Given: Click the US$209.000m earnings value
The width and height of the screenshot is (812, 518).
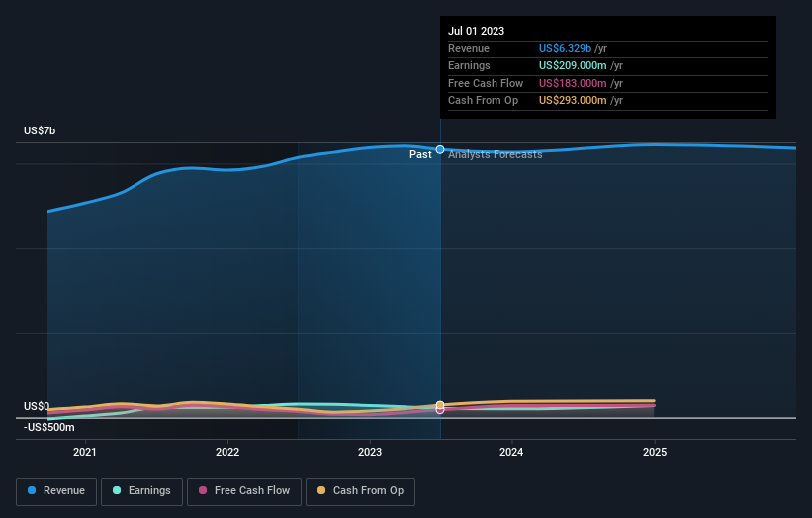Looking at the screenshot, I should (573, 65).
